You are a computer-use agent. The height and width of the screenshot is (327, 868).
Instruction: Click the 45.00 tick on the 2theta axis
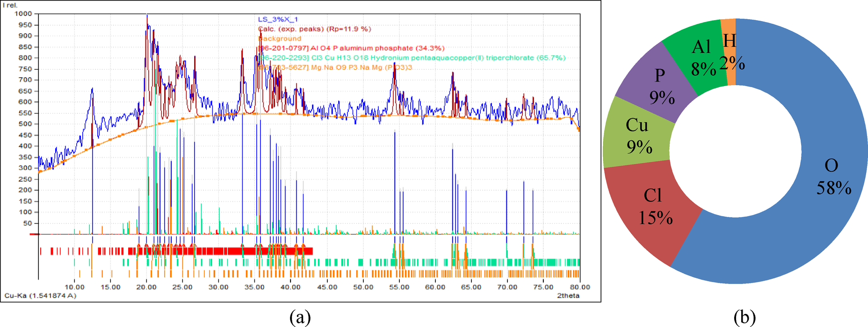[x=327, y=287]
